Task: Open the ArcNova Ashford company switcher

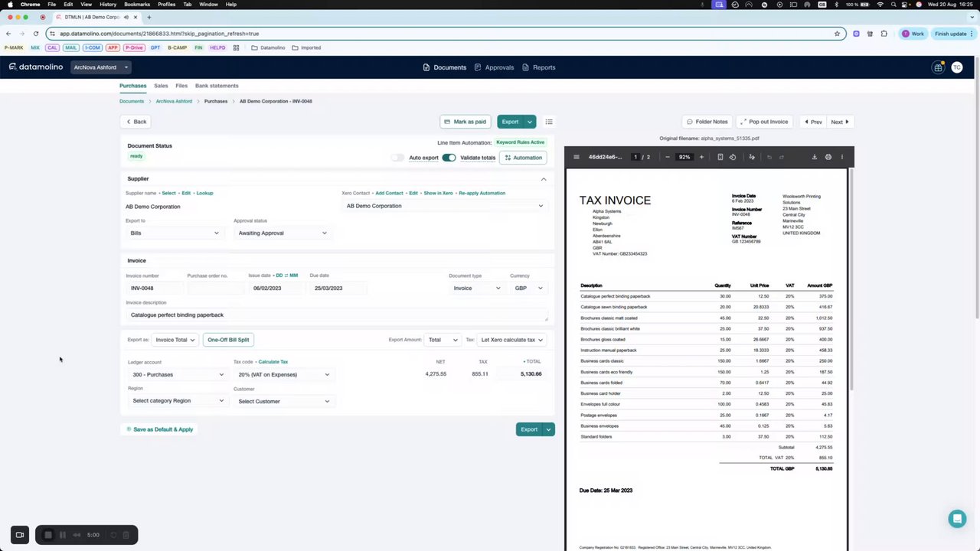Action: 101,67
